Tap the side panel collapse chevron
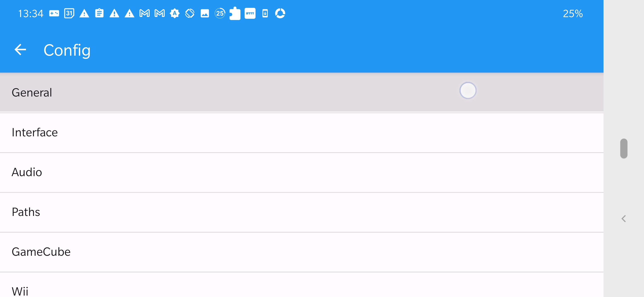Image resolution: width=644 pixels, height=297 pixels. click(x=624, y=219)
